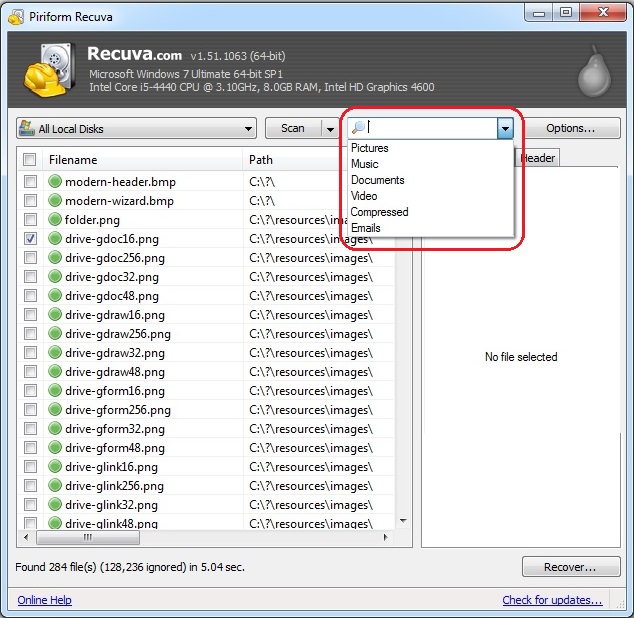Uncheck the box for drive-gdoc16.png
Image resolution: width=634 pixels, height=618 pixels.
(30, 238)
